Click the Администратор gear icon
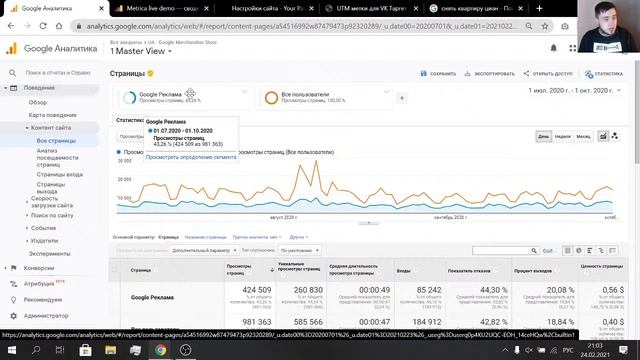640x360 pixels. [13, 316]
